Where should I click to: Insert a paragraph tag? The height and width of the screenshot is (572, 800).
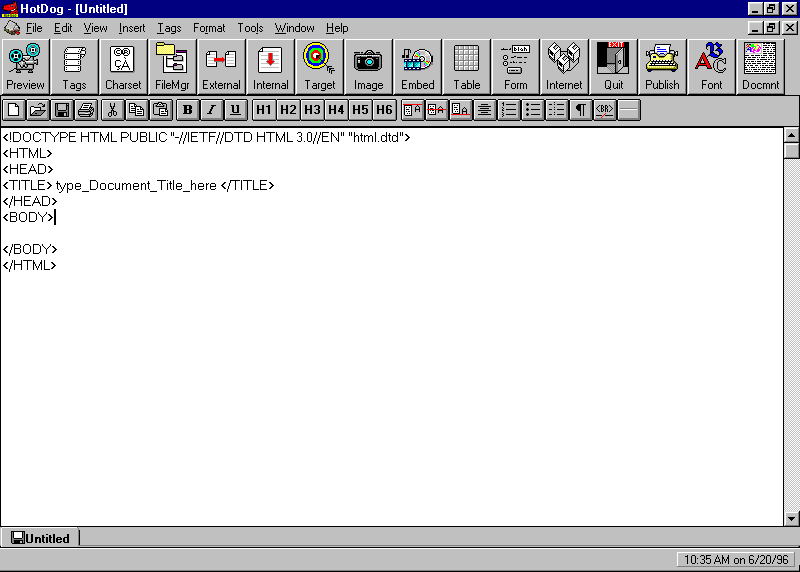[581, 110]
